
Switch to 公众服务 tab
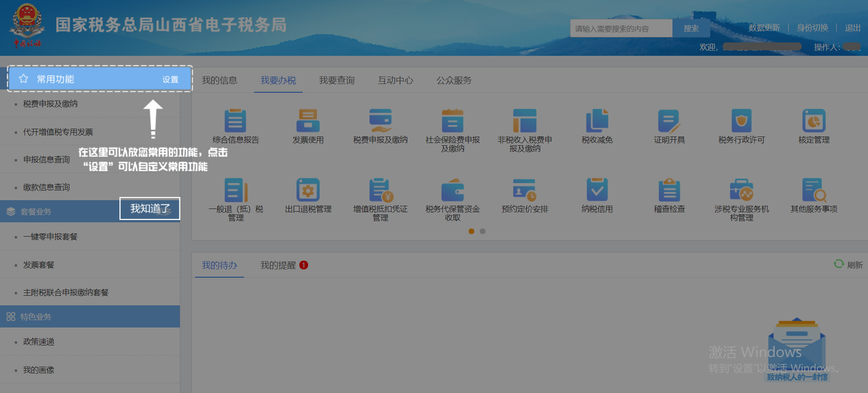(x=454, y=80)
